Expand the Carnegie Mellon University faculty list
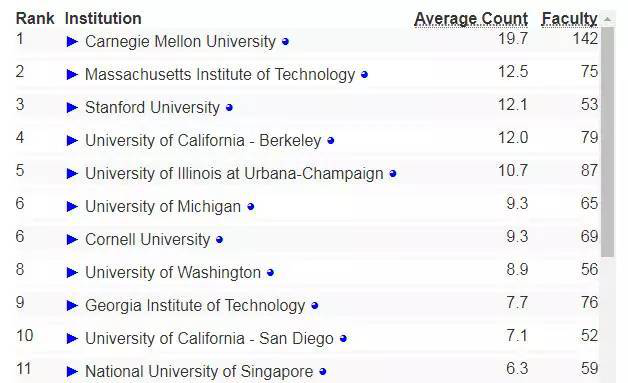The height and width of the screenshot is (383, 628). (x=72, y=42)
